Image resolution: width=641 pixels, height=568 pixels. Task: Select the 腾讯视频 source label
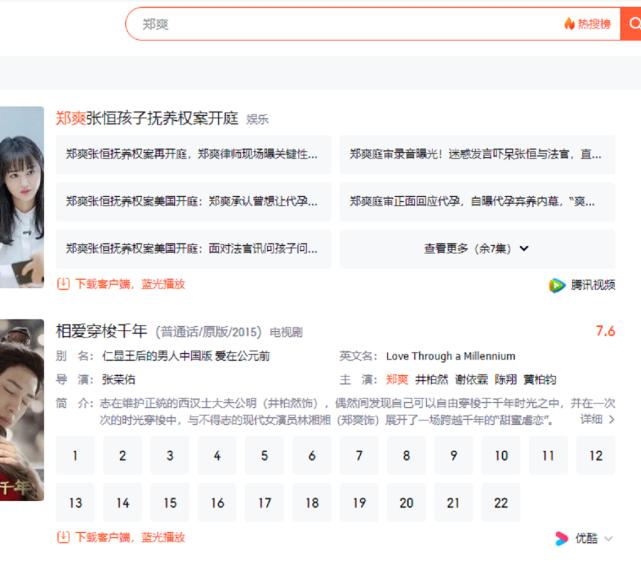[593, 285]
